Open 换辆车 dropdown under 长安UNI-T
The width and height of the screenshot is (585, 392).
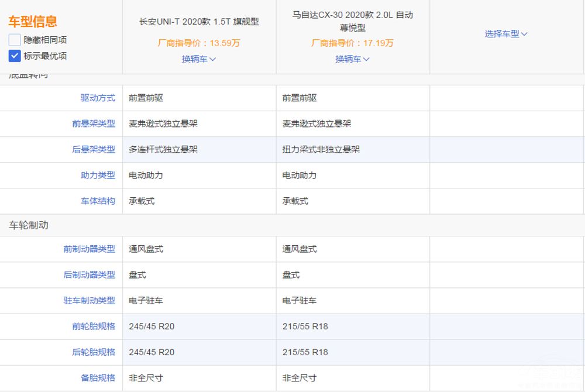coord(199,59)
